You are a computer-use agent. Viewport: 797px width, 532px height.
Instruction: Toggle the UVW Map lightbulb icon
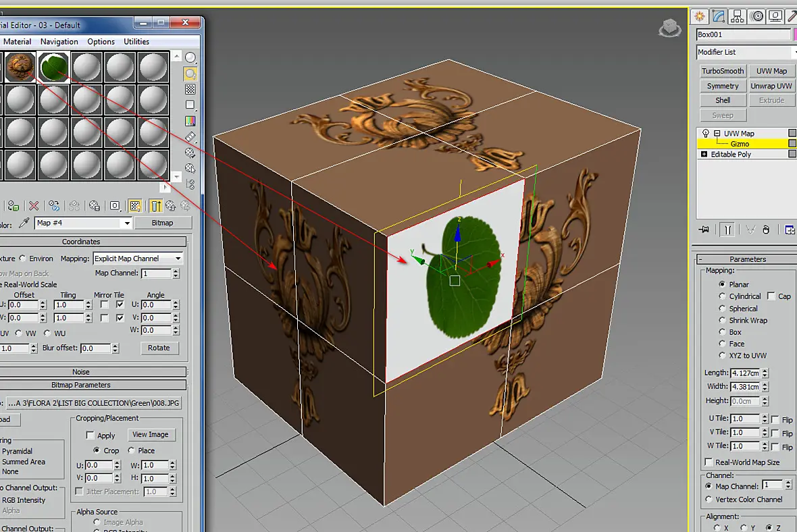(706, 133)
